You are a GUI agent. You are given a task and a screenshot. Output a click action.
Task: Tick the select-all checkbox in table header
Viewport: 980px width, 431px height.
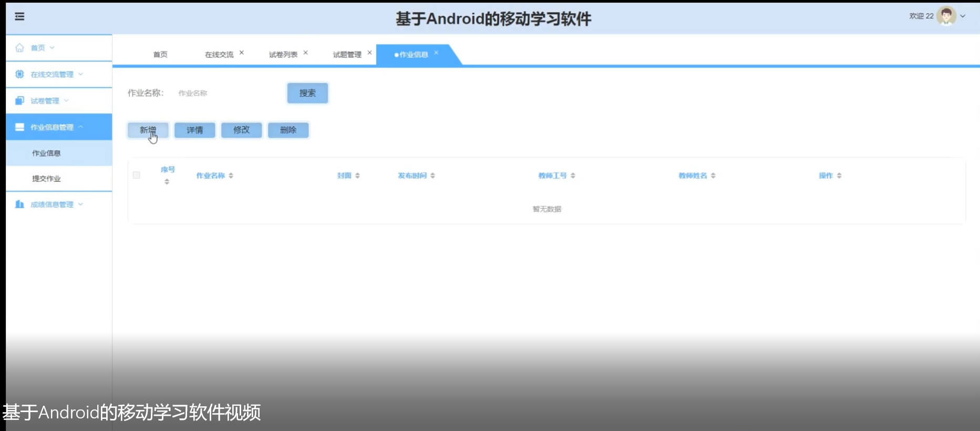(137, 175)
